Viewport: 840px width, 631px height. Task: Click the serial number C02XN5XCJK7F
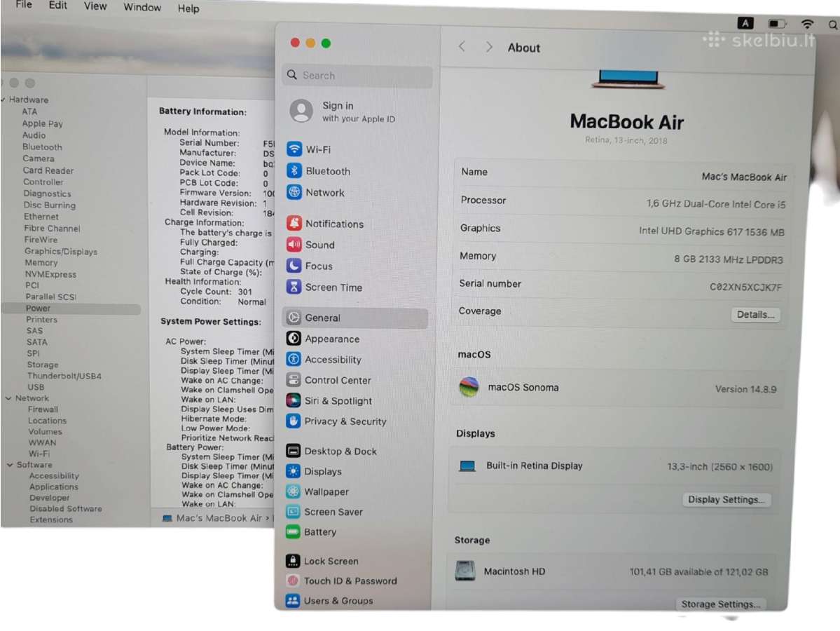tap(745, 287)
